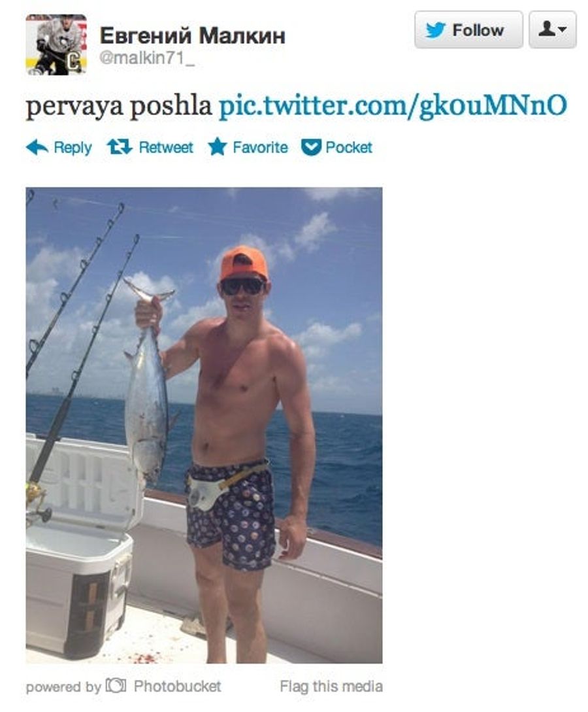This screenshot has height=712, width=588.
Task: Click the @malkin71_ handle
Action: coord(146,59)
